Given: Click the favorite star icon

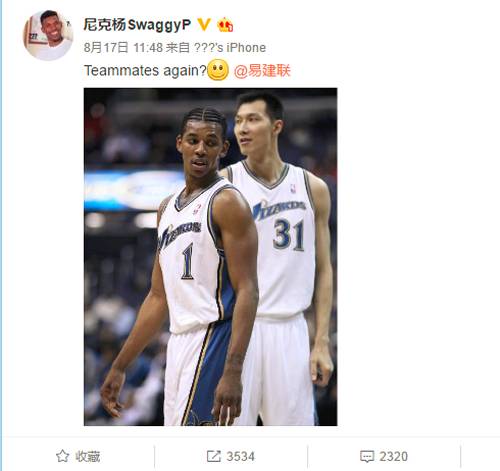Looking at the screenshot, I should coord(62,456).
